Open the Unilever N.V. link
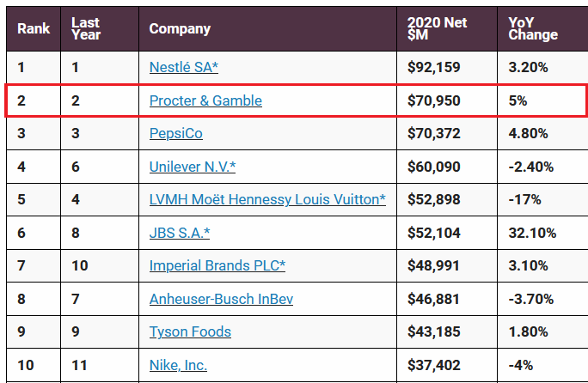This screenshot has height=383, width=588. pyautogui.click(x=193, y=167)
